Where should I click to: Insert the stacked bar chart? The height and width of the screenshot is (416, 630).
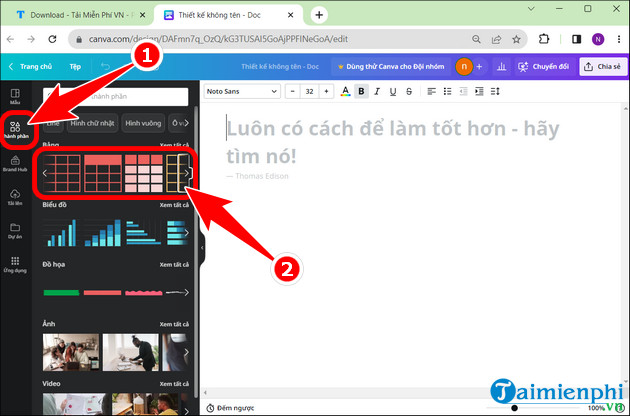pyautogui.click(x=103, y=232)
